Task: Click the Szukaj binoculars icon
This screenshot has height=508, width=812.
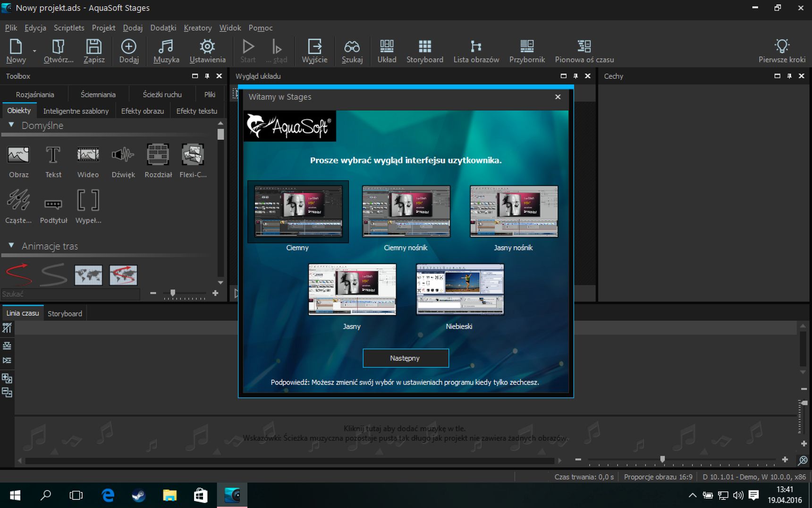Action: [x=352, y=51]
